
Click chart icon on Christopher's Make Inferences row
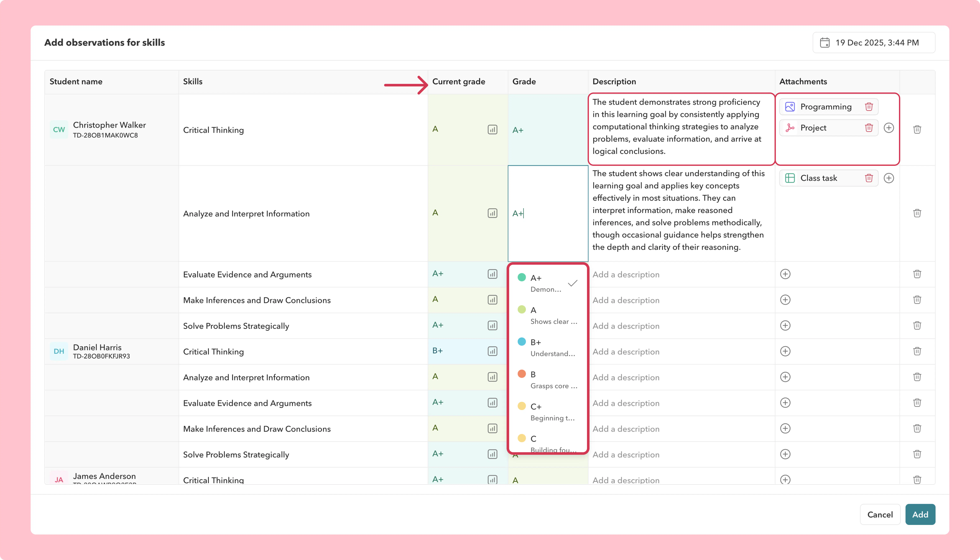(x=492, y=300)
